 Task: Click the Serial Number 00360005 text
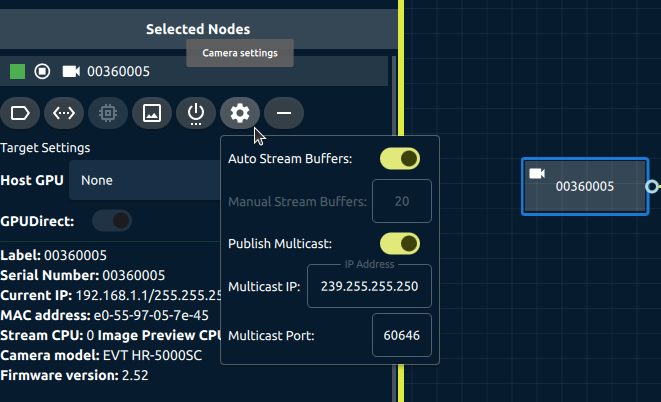pyautogui.click(x=83, y=275)
